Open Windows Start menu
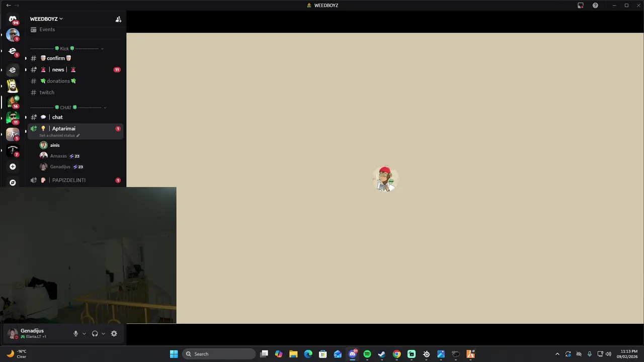 click(x=174, y=354)
